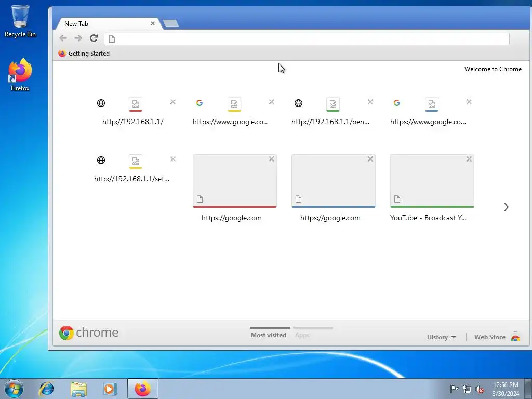This screenshot has width=532, height=399.
Task: Remove the http://192.168.1.1/pen... tile
Action: [370, 102]
